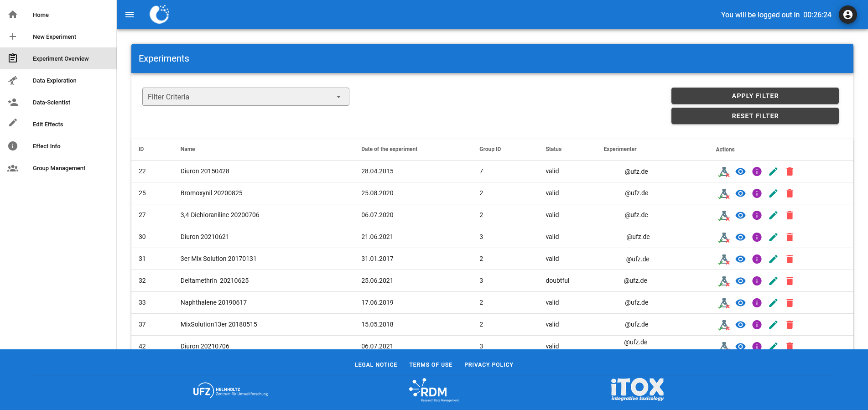Open analysis icon for Deltamethrin_20210625
The image size is (868, 410).
click(724, 281)
